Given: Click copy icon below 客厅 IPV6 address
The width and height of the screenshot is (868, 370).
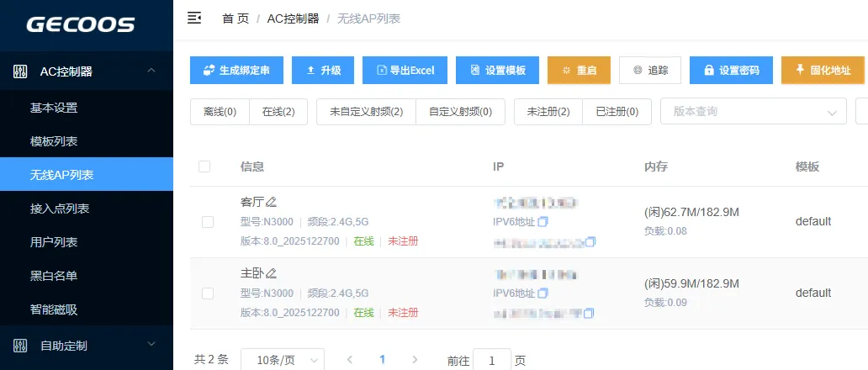Looking at the screenshot, I should click(x=590, y=242).
